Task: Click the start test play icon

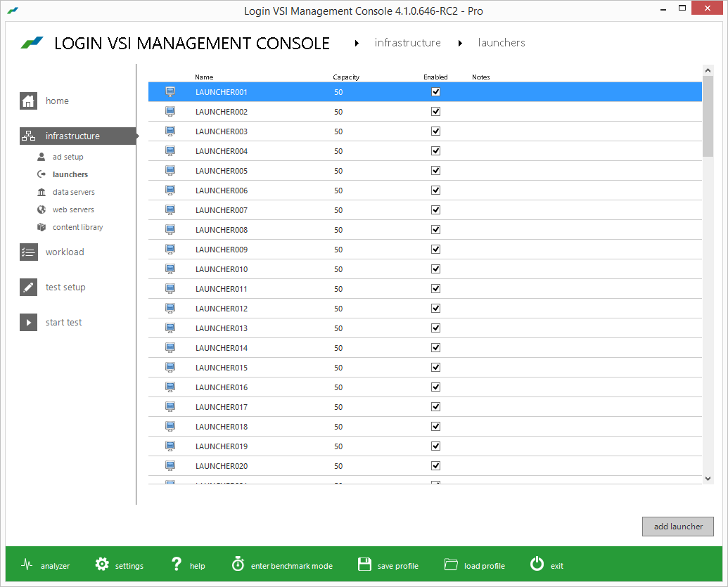Action: pos(28,323)
